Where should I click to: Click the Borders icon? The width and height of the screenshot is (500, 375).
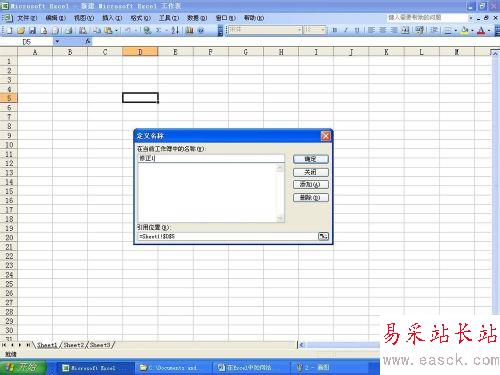point(448,31)
